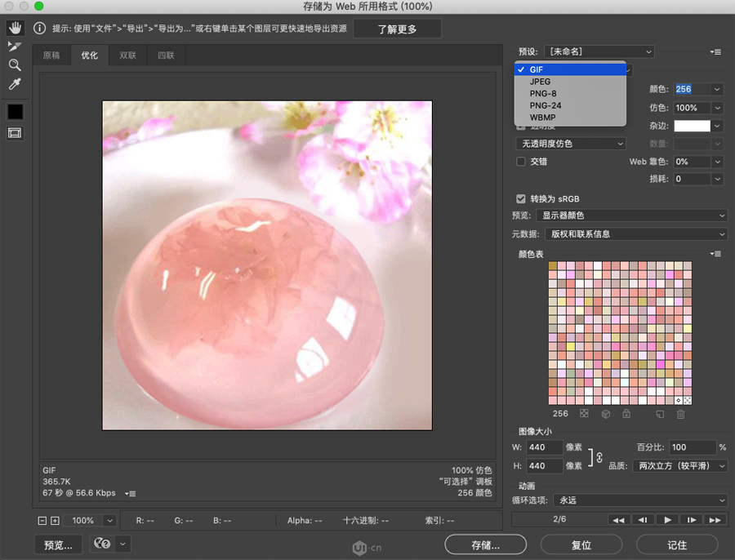The width and height of the screenshot is (735, 560).
Task: Expand the 颜色 count dropdown arrow
Action: coord(717,89)
